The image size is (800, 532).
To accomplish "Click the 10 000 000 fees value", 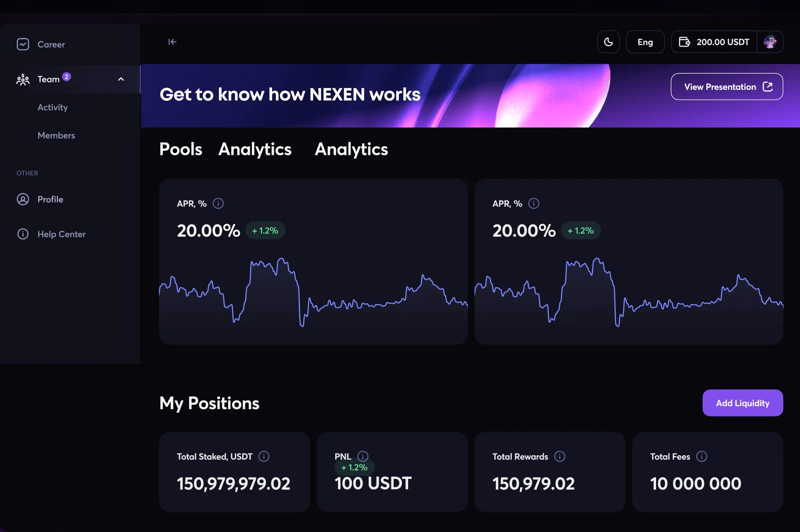I will point(696,484).
